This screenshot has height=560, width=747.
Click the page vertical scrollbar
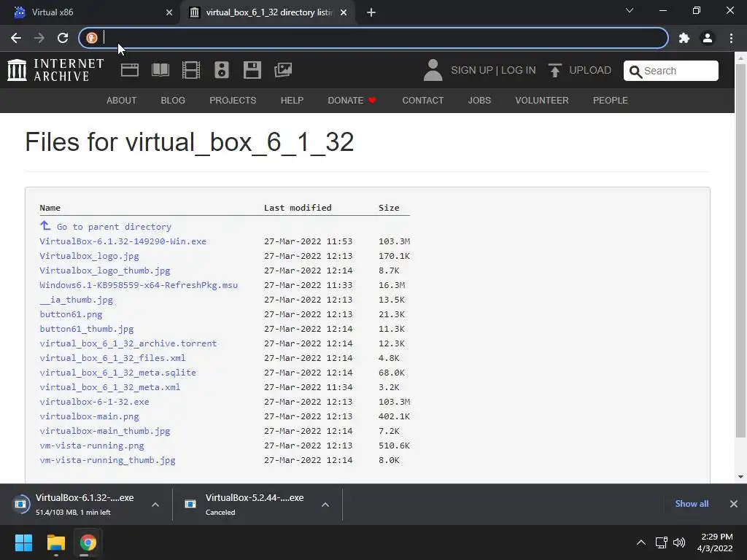740,251
